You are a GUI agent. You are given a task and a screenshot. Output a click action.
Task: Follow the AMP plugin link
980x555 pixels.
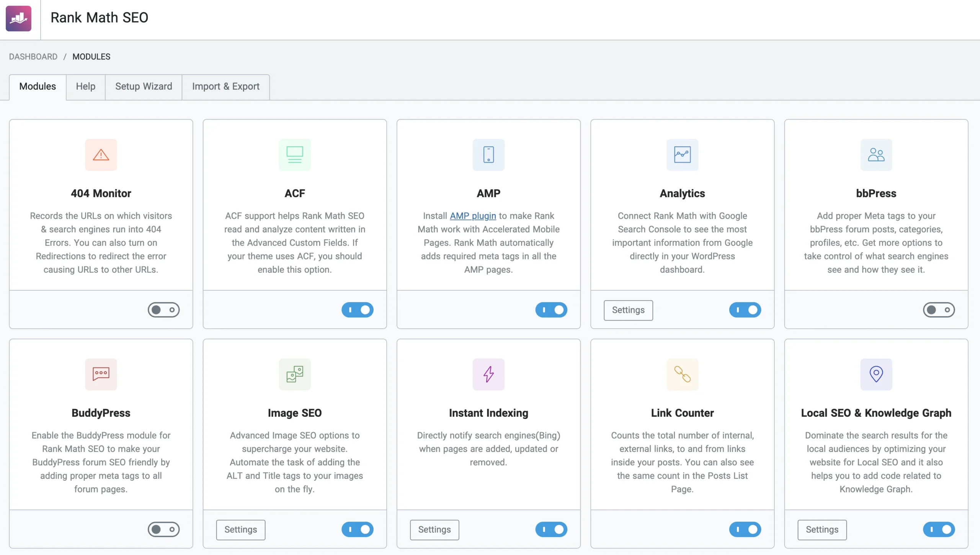(x=473, y=216)
